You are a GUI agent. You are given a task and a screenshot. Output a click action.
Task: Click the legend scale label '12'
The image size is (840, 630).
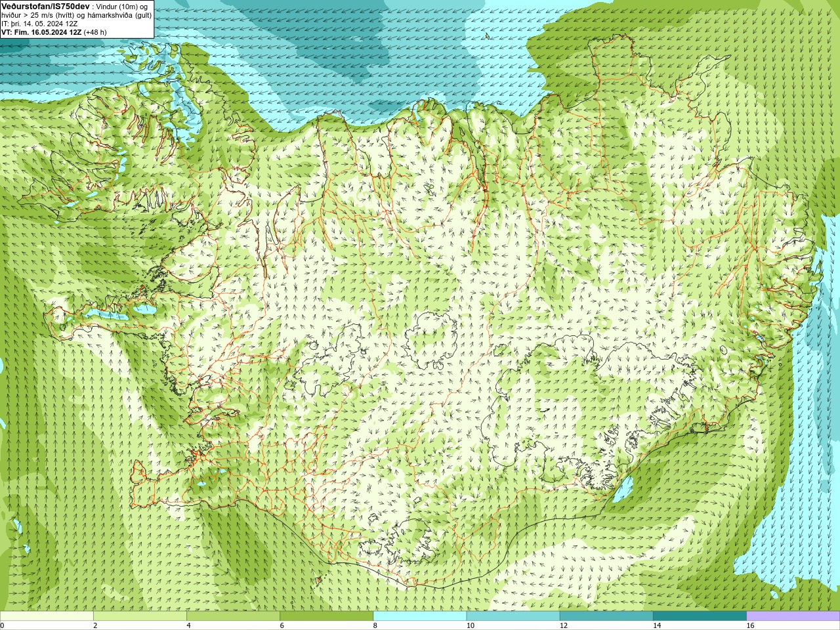click(x=564, y=625)
